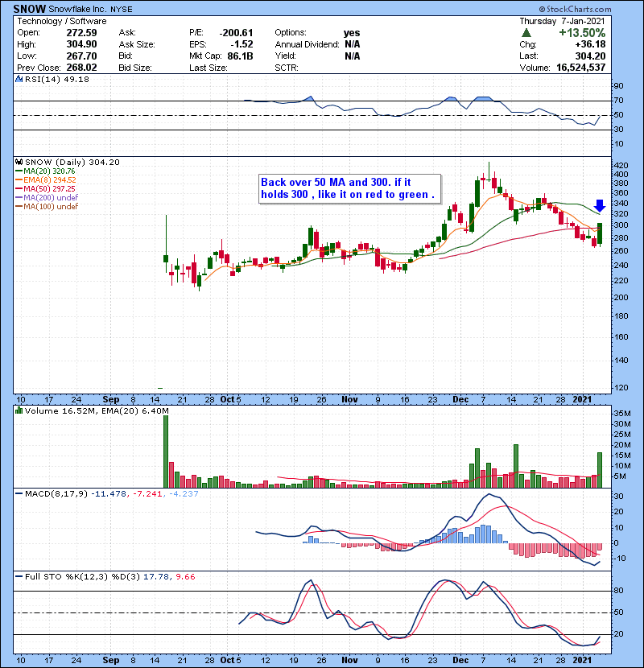Click the P/E value -200.61

click(236, 33)
